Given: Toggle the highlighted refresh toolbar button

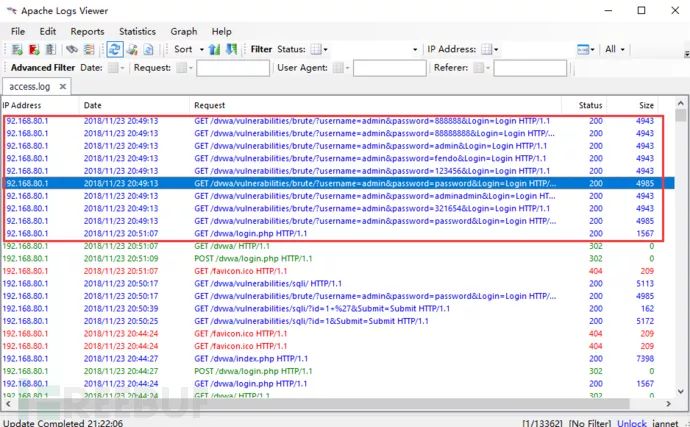Looking at the screenshot, I should pyautogui.click(x=115, y=49).
